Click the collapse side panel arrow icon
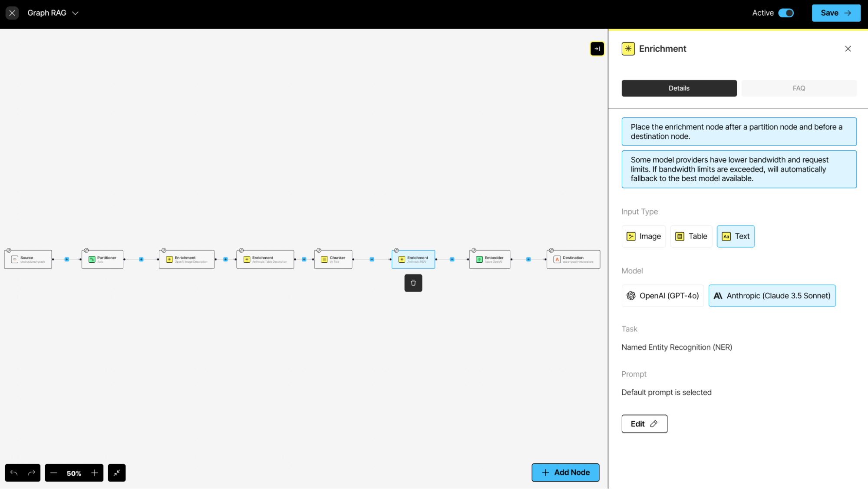This screenshot has height=489, width=868. 597,49
